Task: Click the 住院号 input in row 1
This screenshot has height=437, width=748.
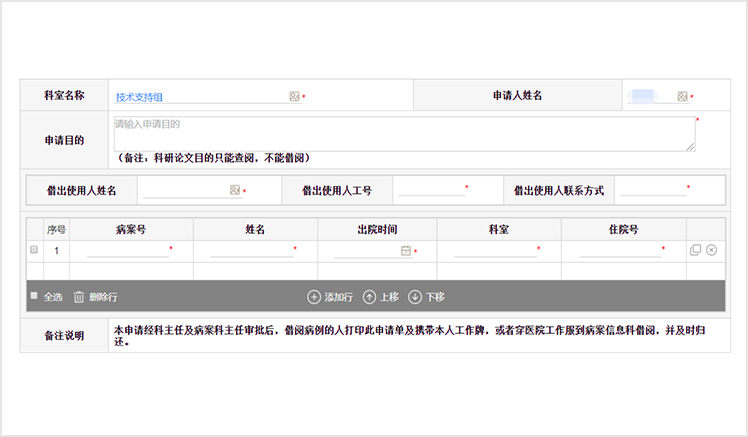Action: tap(619, 251)
